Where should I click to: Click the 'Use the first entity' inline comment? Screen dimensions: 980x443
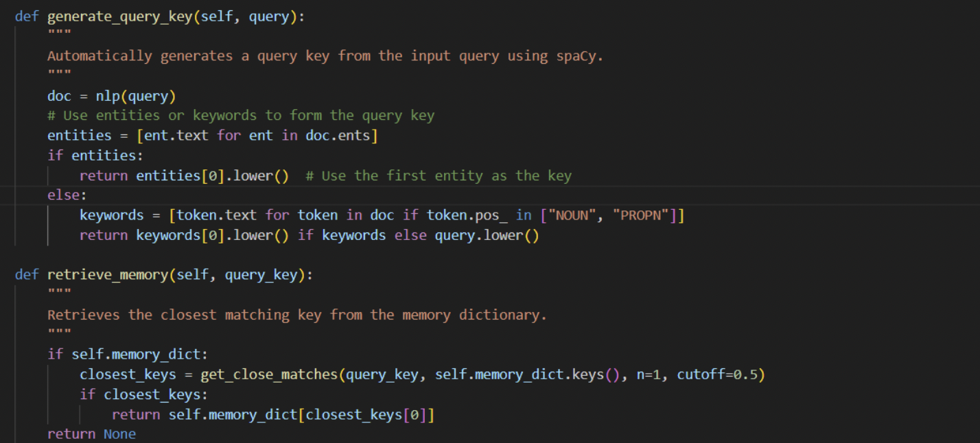438,176
